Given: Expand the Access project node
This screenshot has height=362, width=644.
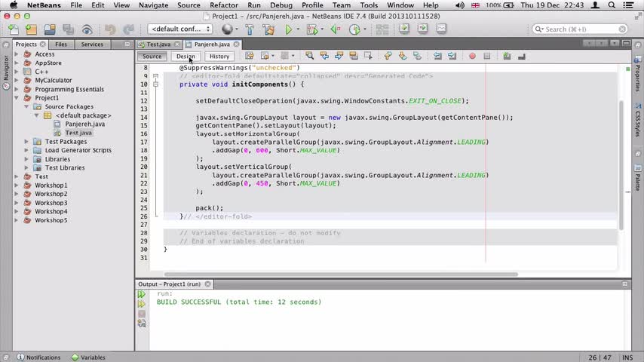Looking at the screenshot, I should click(x=17, y=54).
